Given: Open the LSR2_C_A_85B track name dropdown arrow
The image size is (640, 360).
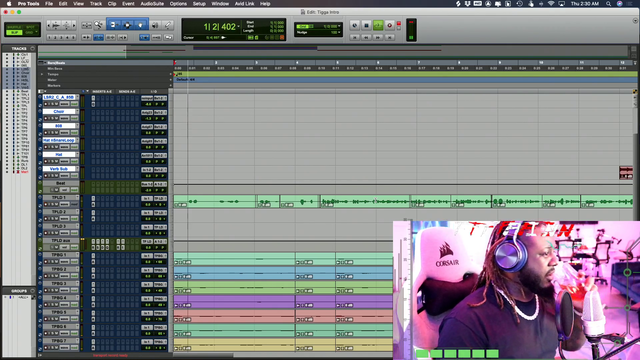Looking at the screenshot, I should tap(77, 97).
